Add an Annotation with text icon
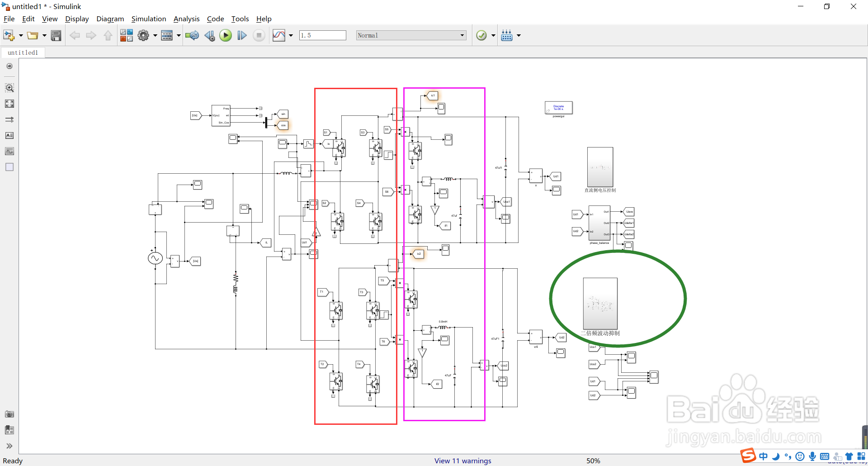The height and width of the screenshot is (466, 868). click(9, 135)
